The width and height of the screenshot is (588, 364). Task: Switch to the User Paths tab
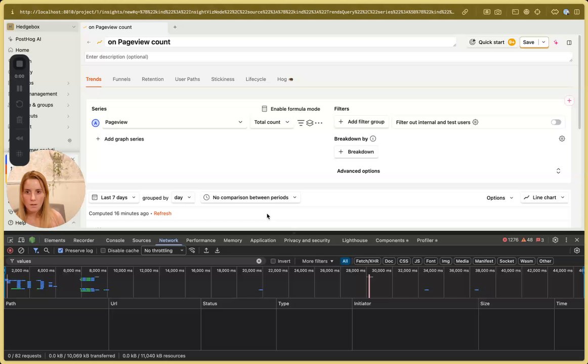[187, 79]
